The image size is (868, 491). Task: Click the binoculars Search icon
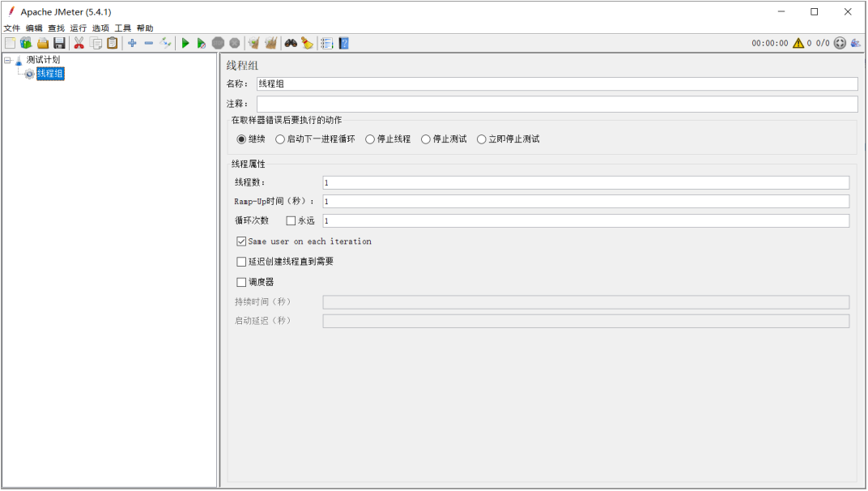291,43
